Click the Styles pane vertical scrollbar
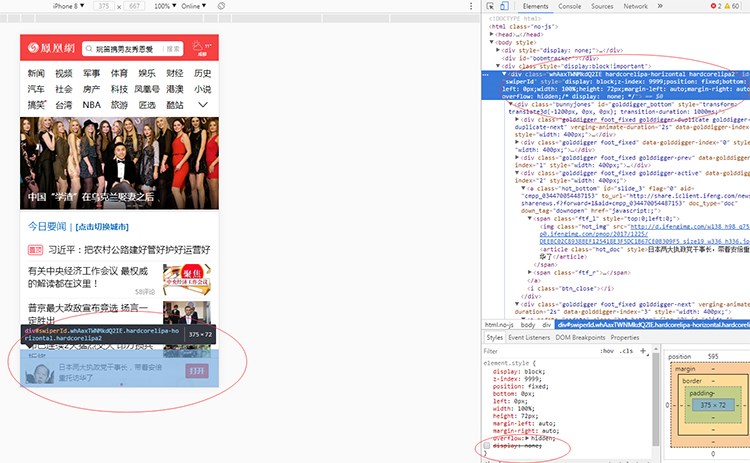The height and width of the screenshot is (463, 750). (655, 401)
